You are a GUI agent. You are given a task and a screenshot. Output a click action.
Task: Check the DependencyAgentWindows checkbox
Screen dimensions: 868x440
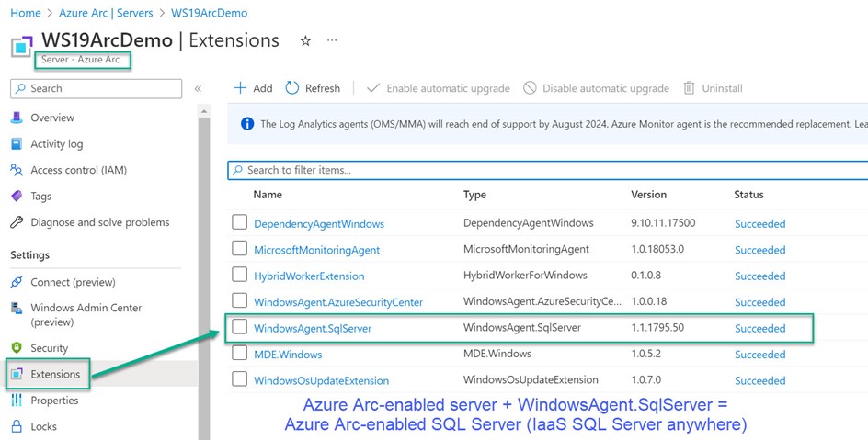[x=239, y=223]
